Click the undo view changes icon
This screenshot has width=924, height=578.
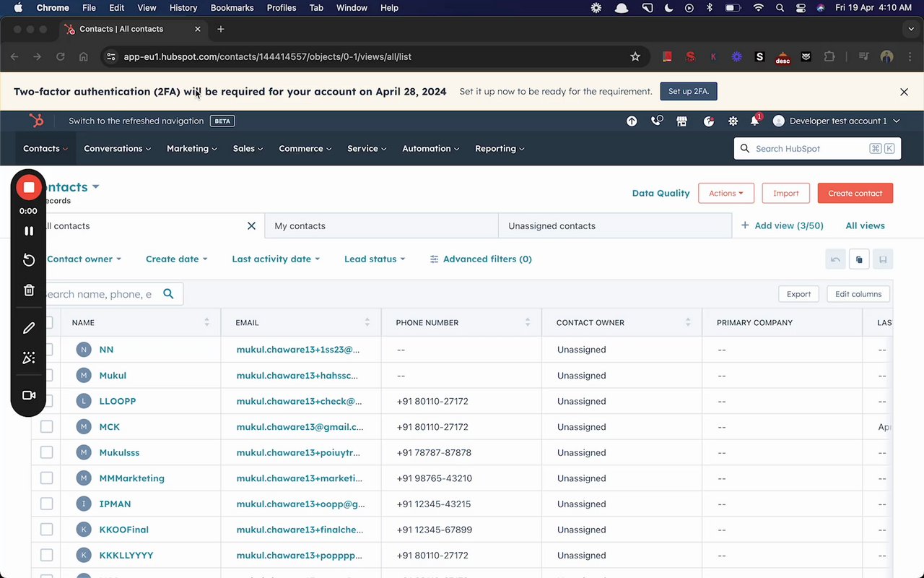tap(835, 259)
